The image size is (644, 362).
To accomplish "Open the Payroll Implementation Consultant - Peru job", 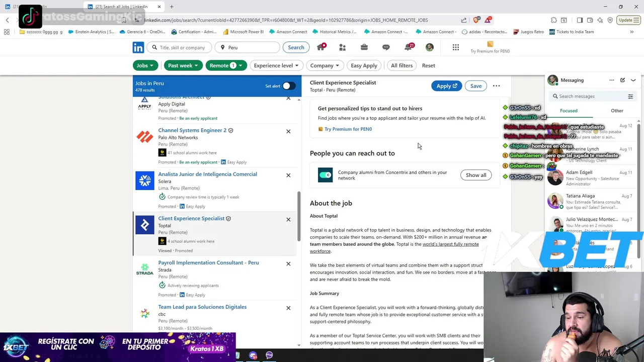I will point(208,262).
